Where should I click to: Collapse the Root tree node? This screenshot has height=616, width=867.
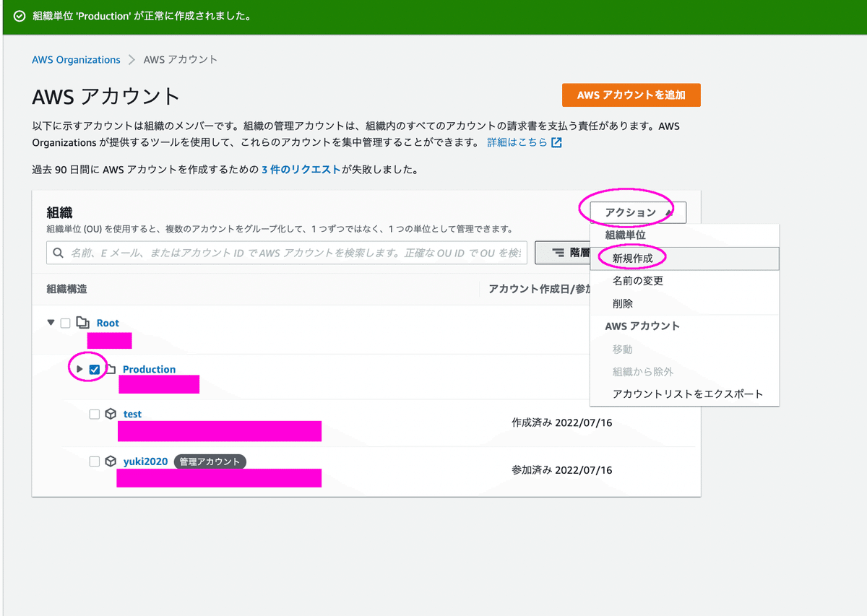pos(51,323)
